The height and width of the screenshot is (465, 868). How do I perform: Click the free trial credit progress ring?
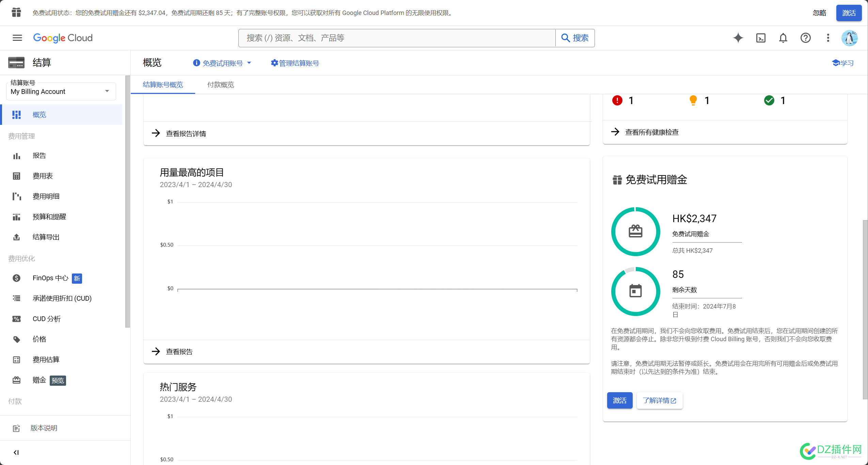tap(635, 232)
